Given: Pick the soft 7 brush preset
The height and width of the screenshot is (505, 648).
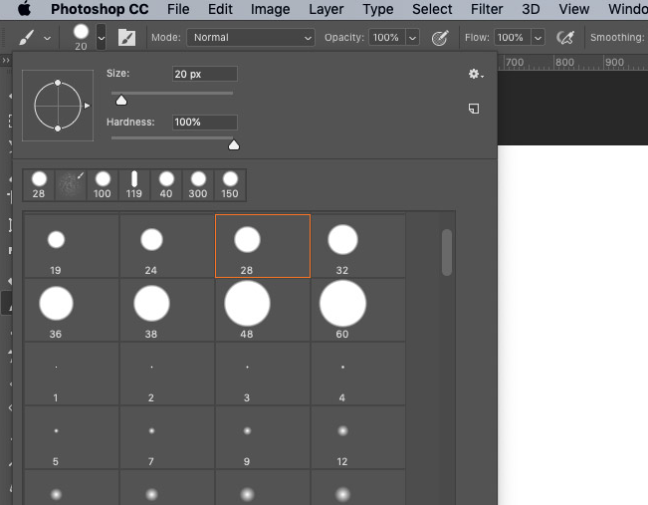Looking at the screenshot, I should (x=167, y=438).
